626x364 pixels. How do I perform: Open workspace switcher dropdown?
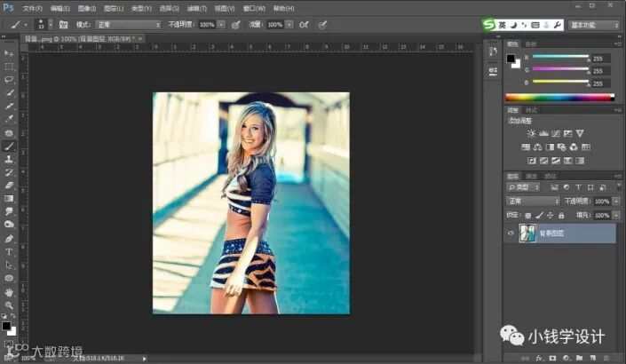(594, 25)
